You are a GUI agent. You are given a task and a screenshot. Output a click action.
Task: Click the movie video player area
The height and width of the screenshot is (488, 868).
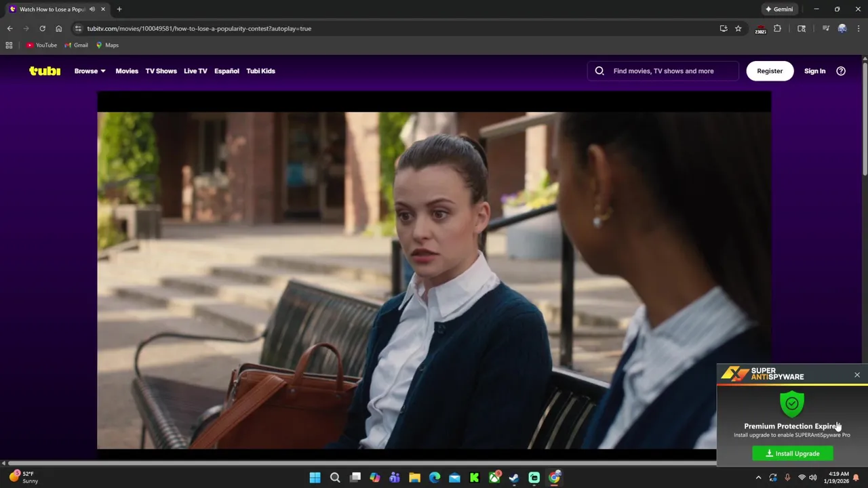[434, 271]
